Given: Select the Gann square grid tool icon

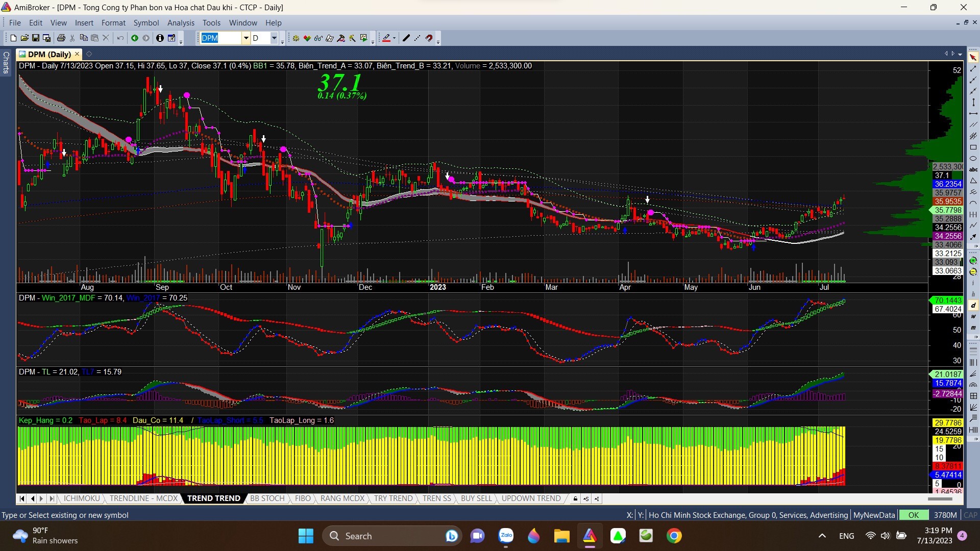Looking at the screenshot, I should click(x=973, y=395).
